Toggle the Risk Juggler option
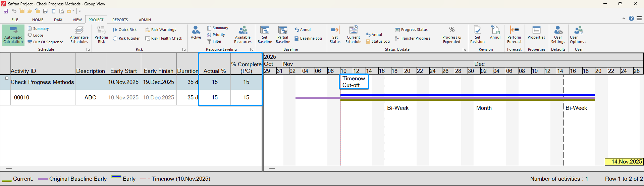This screenshot has height=186, width=644. [x=126, y=39]
